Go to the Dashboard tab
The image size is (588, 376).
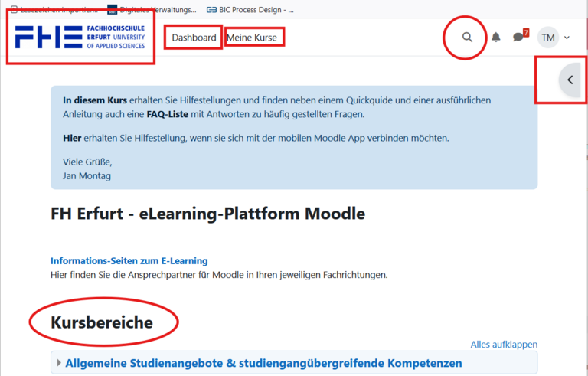pyautogui.click(x=194, y=38)
